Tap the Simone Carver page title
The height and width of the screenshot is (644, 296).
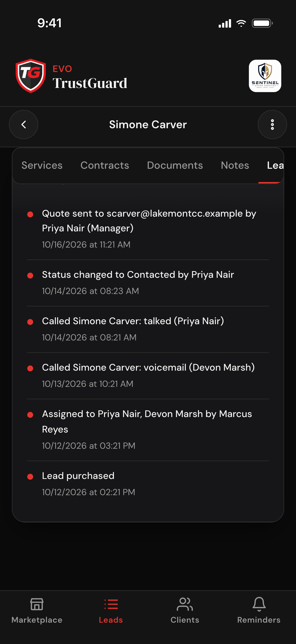point(148,125)
